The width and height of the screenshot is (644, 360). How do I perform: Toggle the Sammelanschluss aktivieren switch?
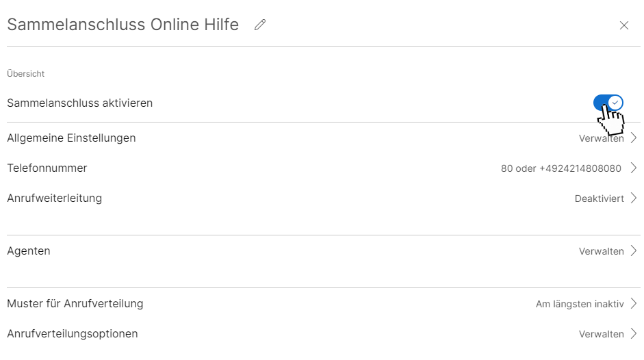608,103
